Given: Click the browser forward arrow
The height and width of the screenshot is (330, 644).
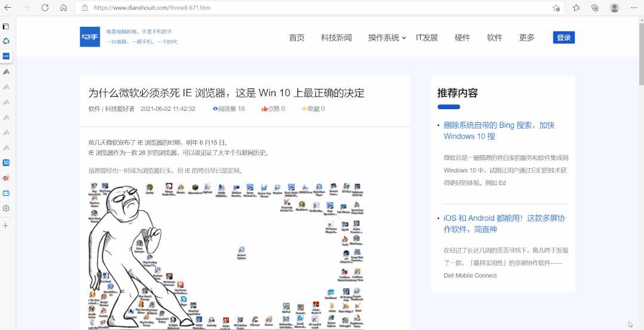Looking at the screenshot, I should pyautogui.click(x=26, y=8).
